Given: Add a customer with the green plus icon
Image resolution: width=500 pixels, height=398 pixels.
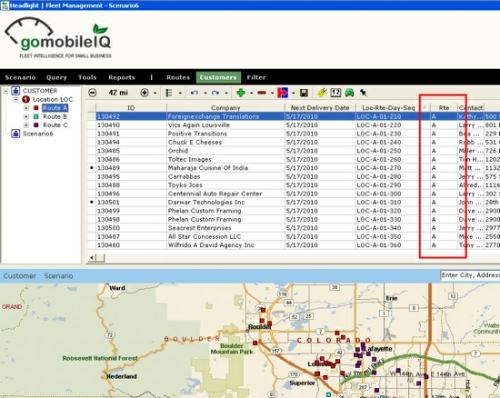Looking at the screenshot, I should pyautogui.click(x=241, y=93).
